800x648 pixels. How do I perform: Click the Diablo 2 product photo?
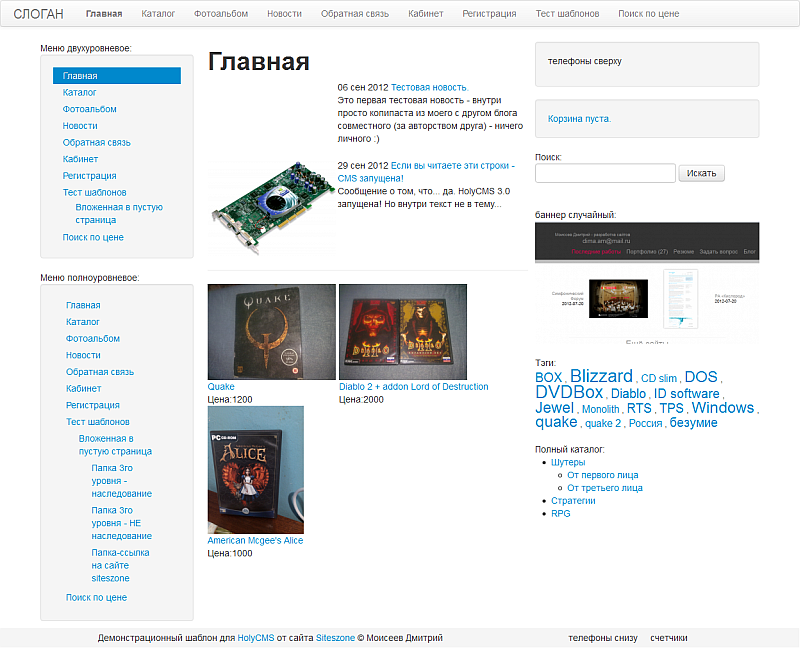[x=403, y=332]
